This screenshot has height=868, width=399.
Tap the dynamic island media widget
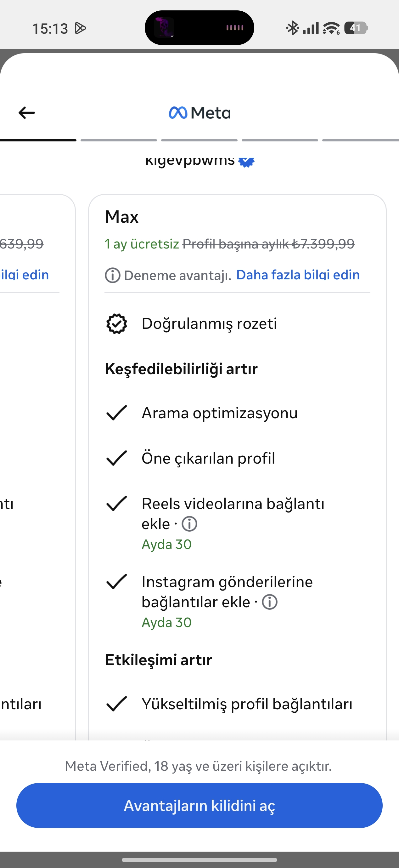[199, 28]
